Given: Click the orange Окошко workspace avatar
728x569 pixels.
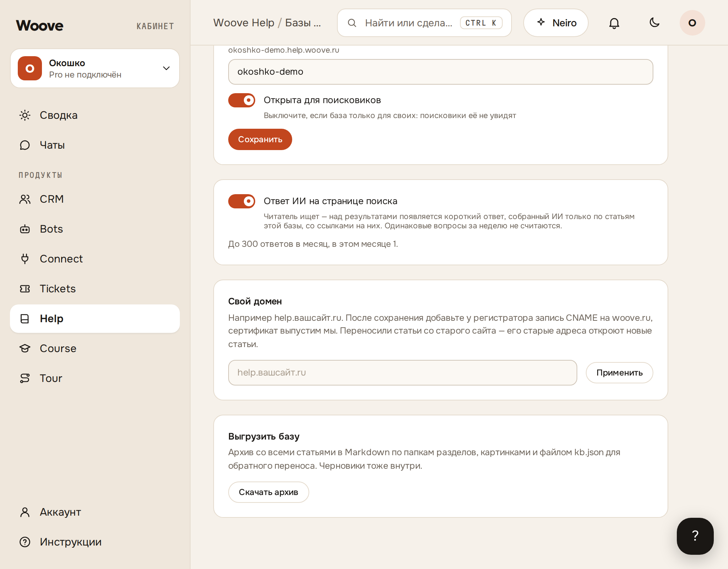Looking at the screenshot, I should [x=30, y=68].
